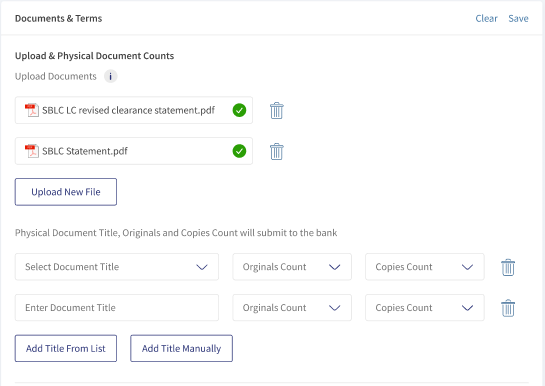Click Add Title From List button
545x386 pixels.
pyautogui.click(x=66, y=348)
